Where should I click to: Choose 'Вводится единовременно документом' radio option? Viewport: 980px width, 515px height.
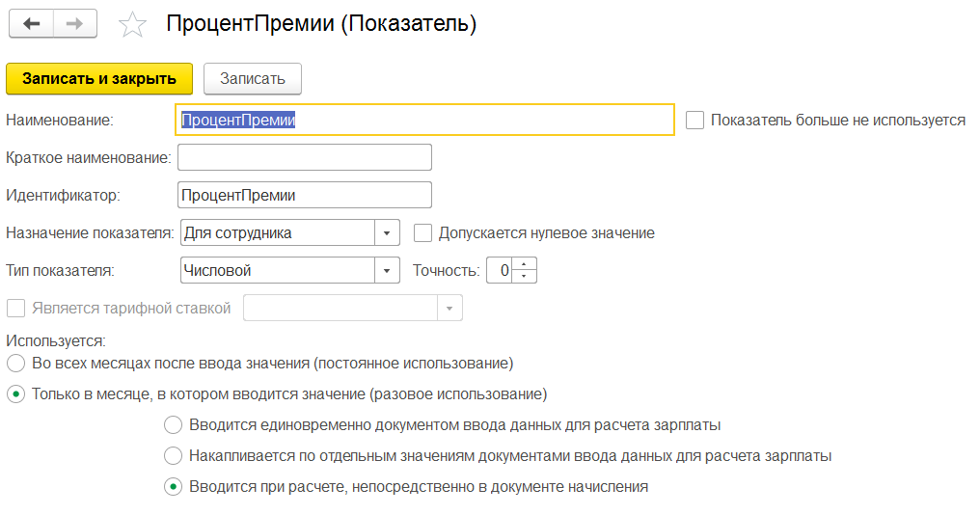click(x=173, y=425)
